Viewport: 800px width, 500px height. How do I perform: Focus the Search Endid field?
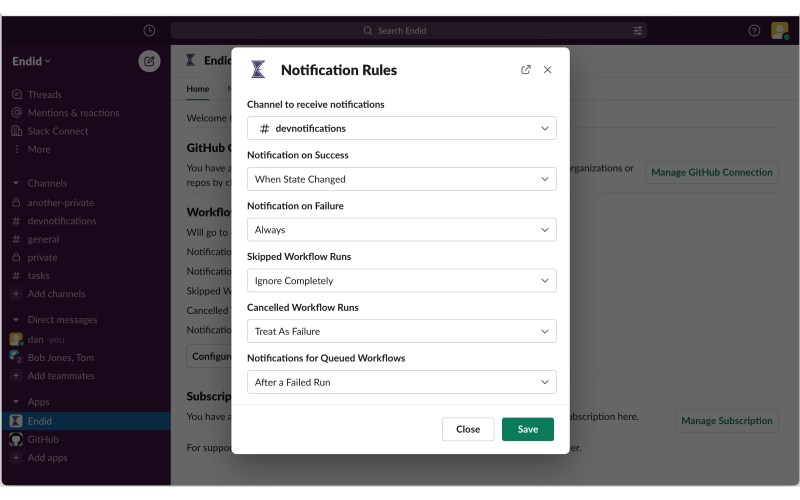click(409, 31)
